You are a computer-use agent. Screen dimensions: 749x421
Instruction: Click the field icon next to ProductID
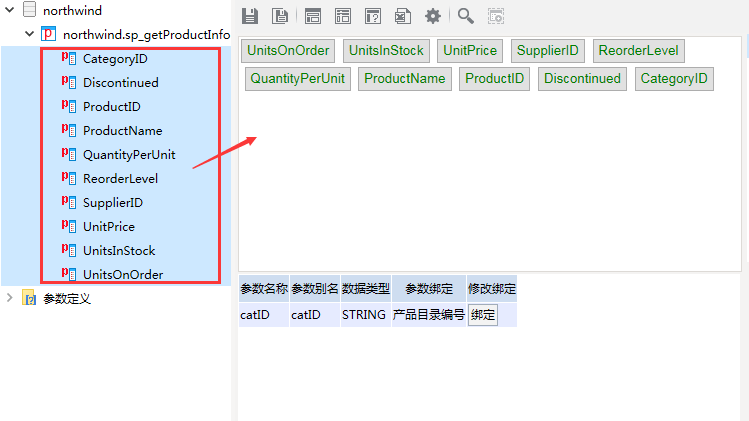[69, 106]
